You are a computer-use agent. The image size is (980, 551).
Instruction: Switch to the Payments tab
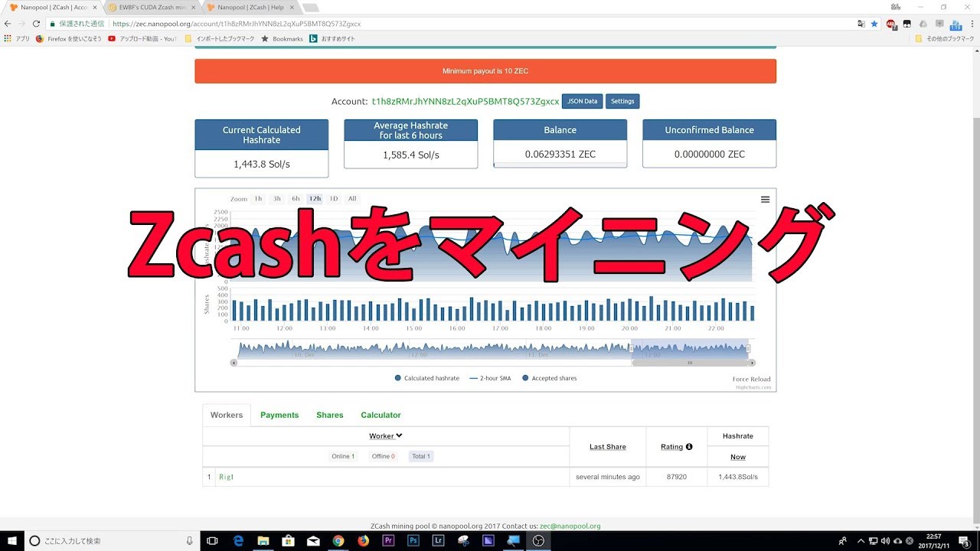point(279,415)
